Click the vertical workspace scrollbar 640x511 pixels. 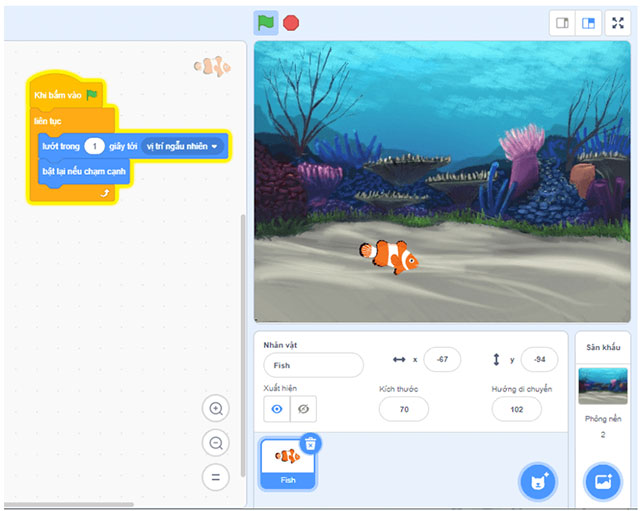243,345
